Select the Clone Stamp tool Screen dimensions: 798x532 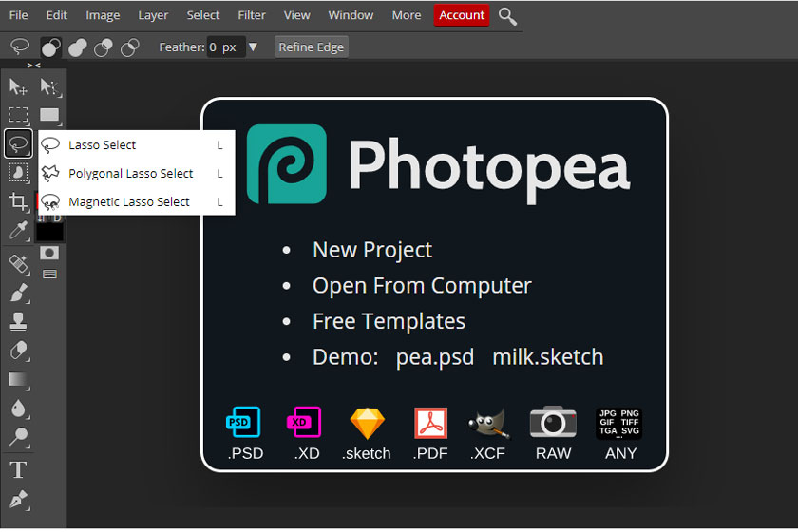pos(18,321)
